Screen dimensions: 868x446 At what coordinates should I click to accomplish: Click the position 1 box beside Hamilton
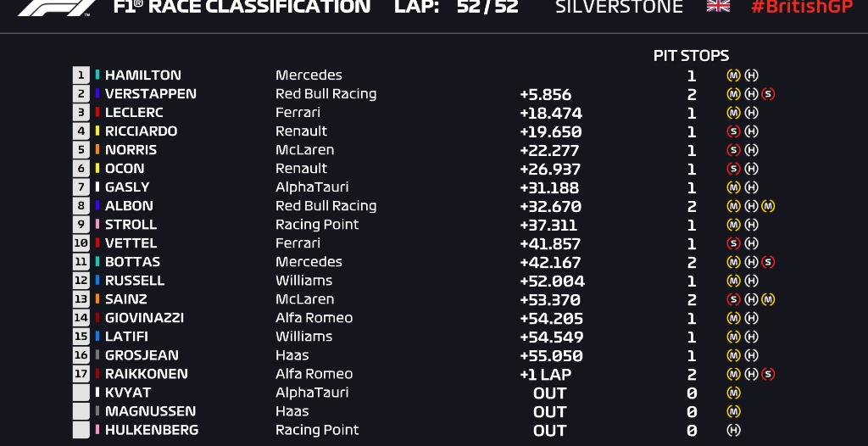[81, 75]
